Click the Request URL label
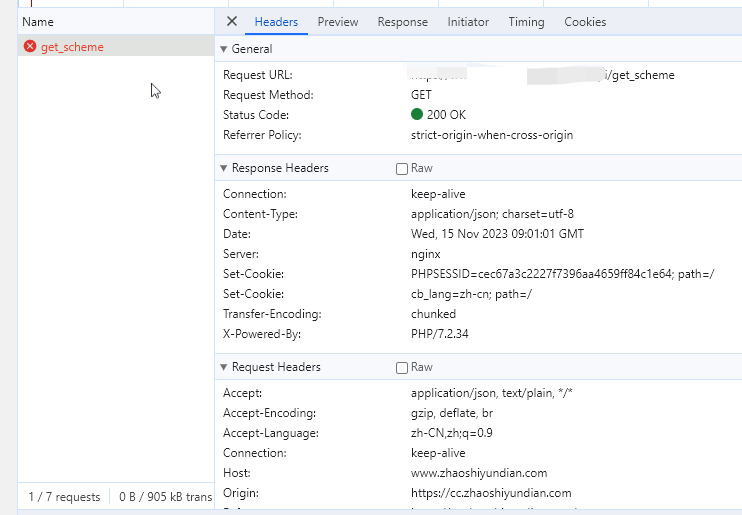This screenshot has width=742, height=515. [258, 75]
